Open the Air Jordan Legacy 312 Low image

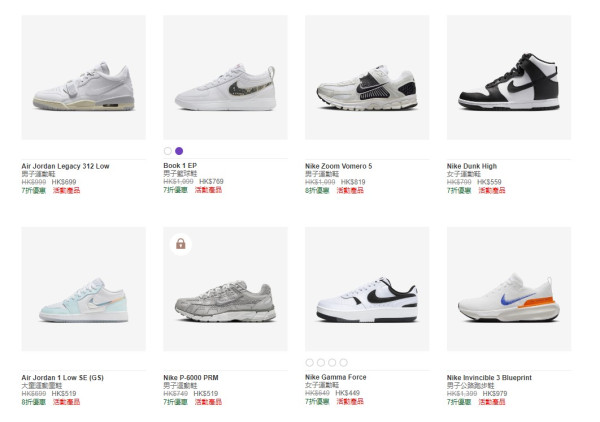click(x=83, y=77)
